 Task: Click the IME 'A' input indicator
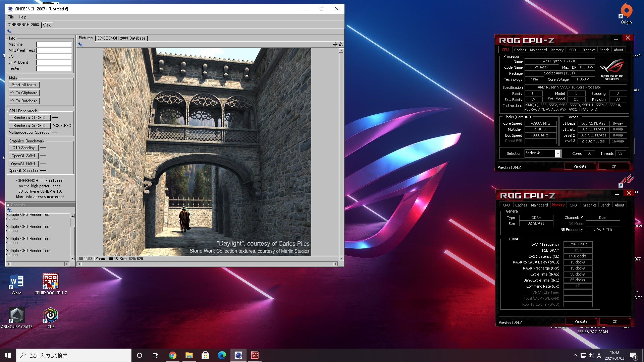coord(599,355)
